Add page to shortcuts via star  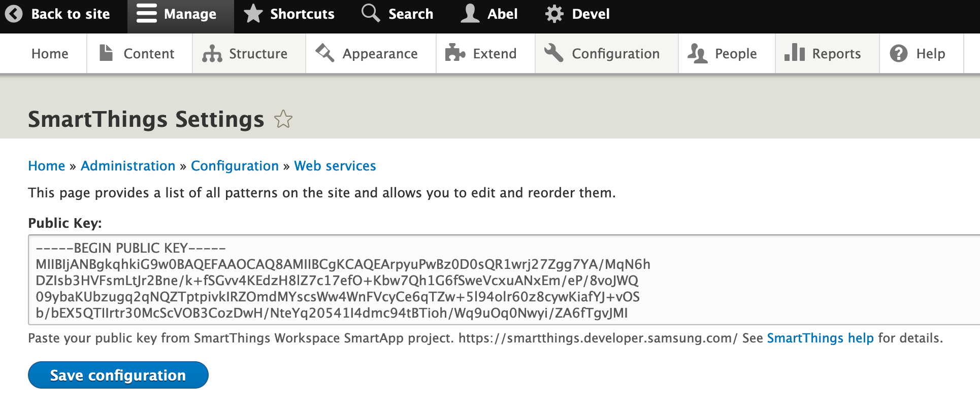click(283, 119)
